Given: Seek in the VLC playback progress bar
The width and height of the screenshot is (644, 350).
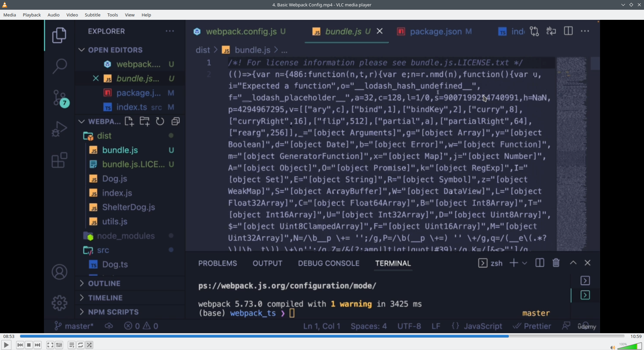Looking at the screenshot, I should coord(322,336).
